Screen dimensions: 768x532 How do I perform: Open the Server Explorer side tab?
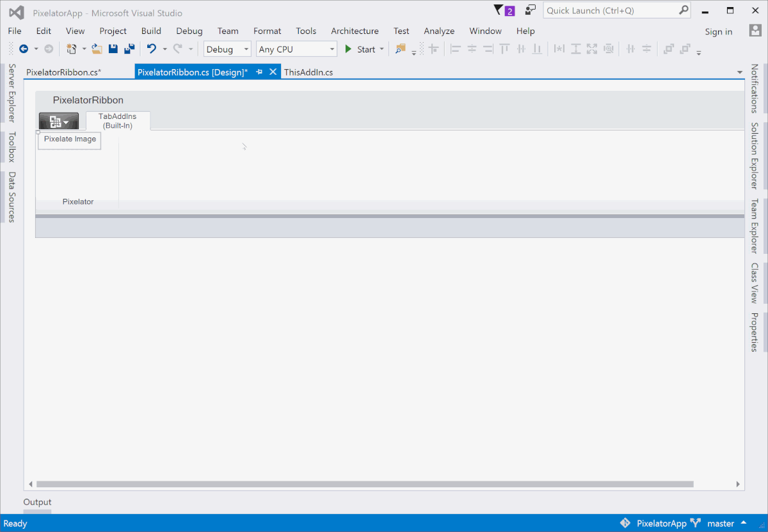pyautogui.click(x=12, y=93)
